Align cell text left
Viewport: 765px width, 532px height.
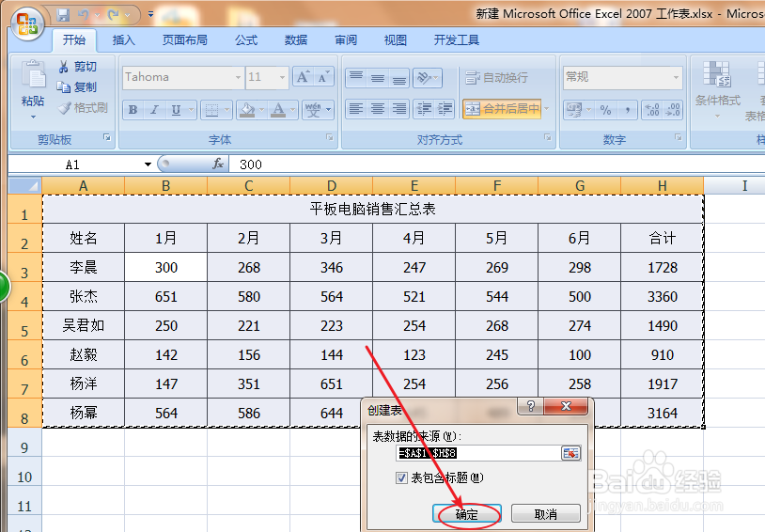(356, 108)
